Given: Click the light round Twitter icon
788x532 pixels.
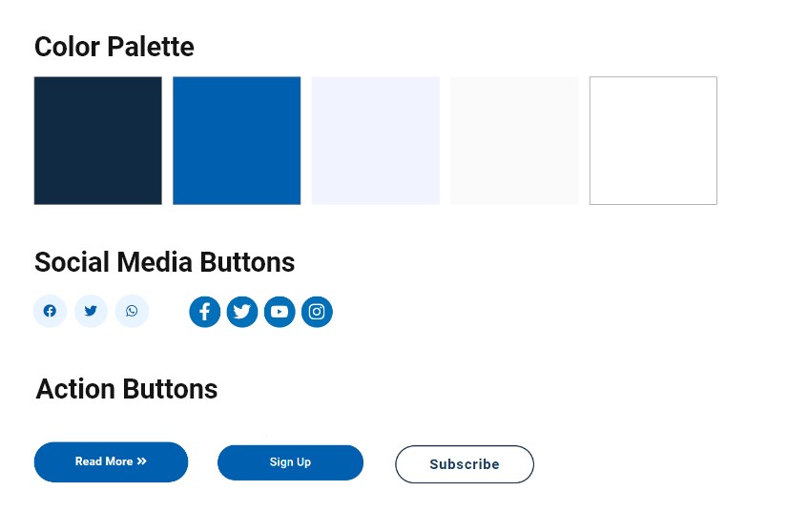Looking at the screenshot, I should click(x=91, y=311).
